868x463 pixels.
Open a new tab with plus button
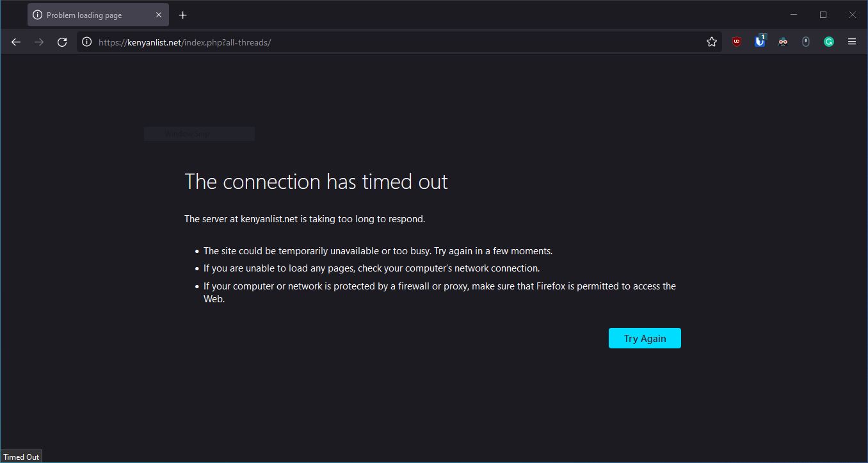coord(183,15)
